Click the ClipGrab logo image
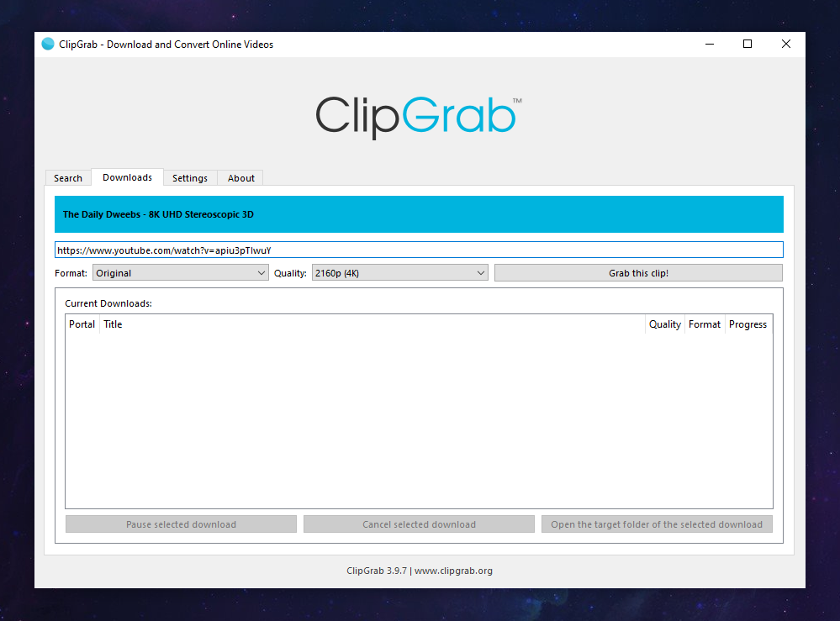This screenshot has width=840, height=621. (419, 117)
